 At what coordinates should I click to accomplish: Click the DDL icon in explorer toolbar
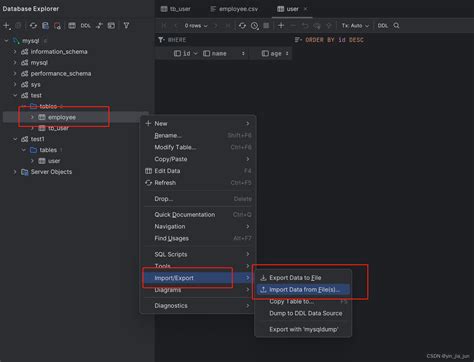tap(85, 26)
